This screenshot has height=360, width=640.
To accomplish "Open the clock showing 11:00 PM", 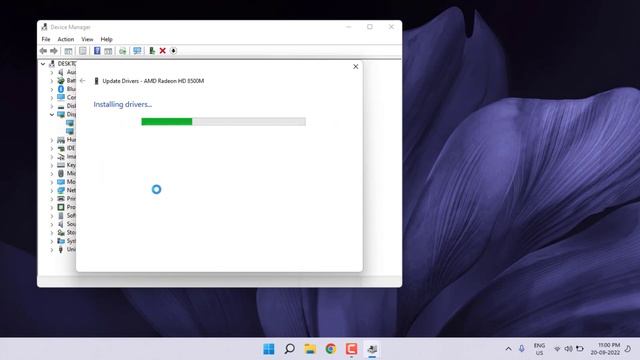I will pos(605,349).
